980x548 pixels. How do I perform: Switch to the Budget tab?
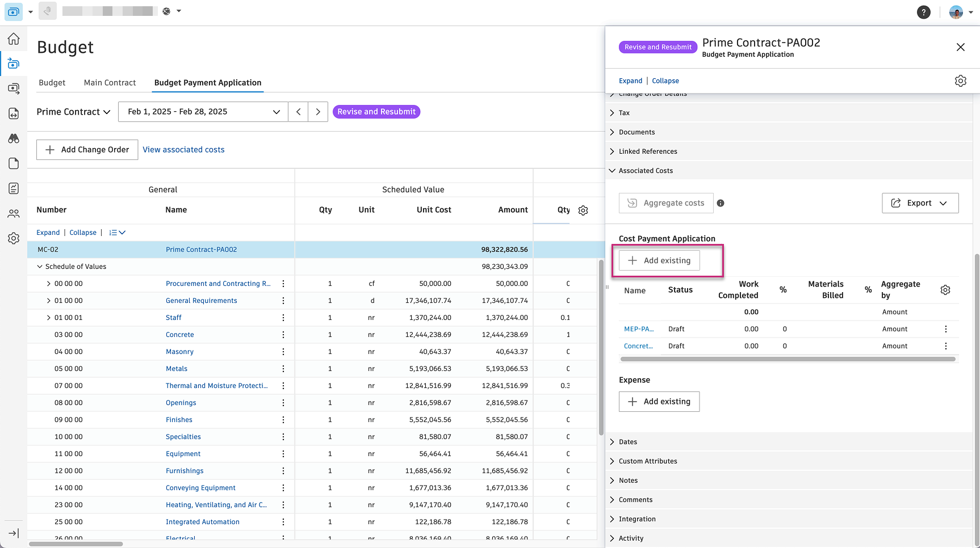52,83
